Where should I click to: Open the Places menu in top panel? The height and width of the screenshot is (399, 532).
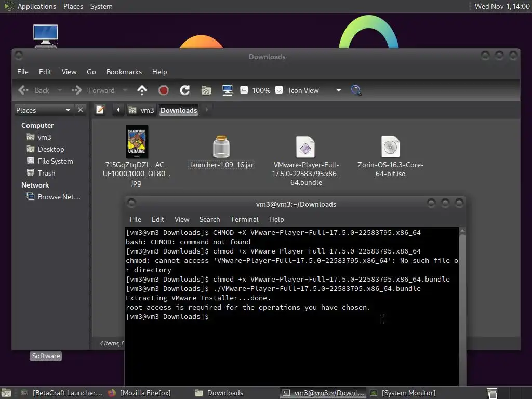coord(73,6)
